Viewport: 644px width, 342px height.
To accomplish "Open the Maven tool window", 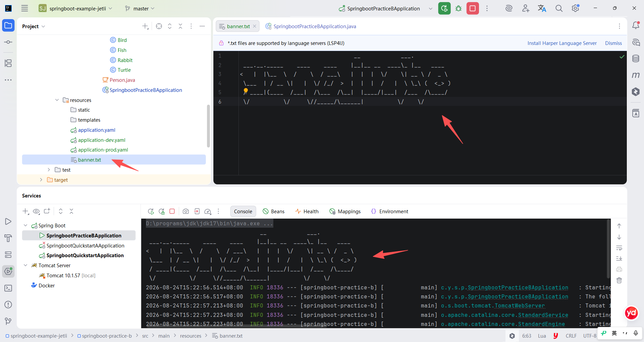I will [x=636, y=75].
